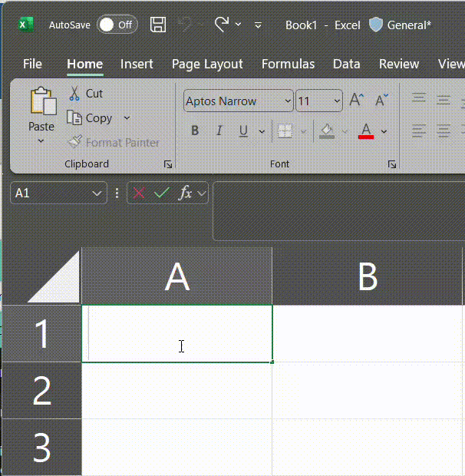Open the Insert ribbon tab
This screenshot has height=476, width=465.
[x=137, y=64]
